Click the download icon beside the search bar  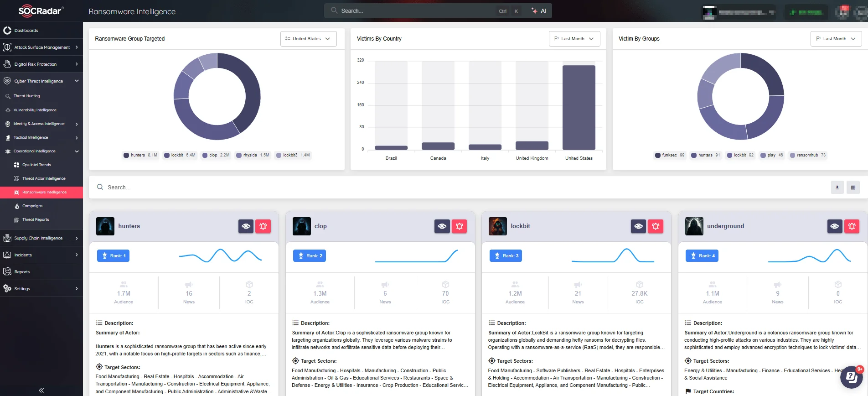click(x=837, y=188)
